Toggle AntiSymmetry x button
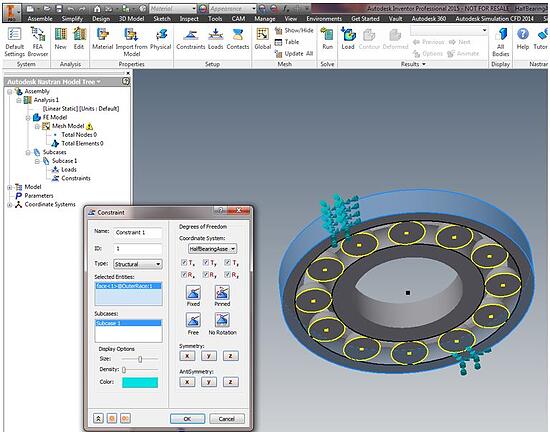 pos(187,382)
